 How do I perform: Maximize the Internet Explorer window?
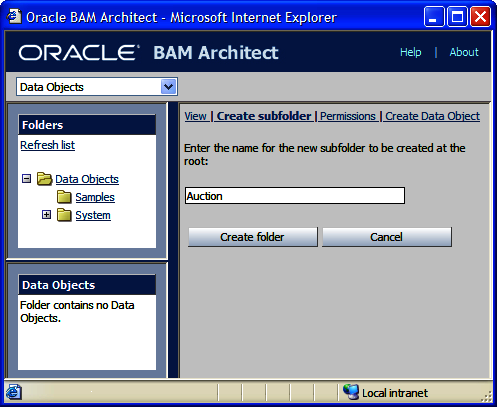pyautogui.click(x=457, y=16)
